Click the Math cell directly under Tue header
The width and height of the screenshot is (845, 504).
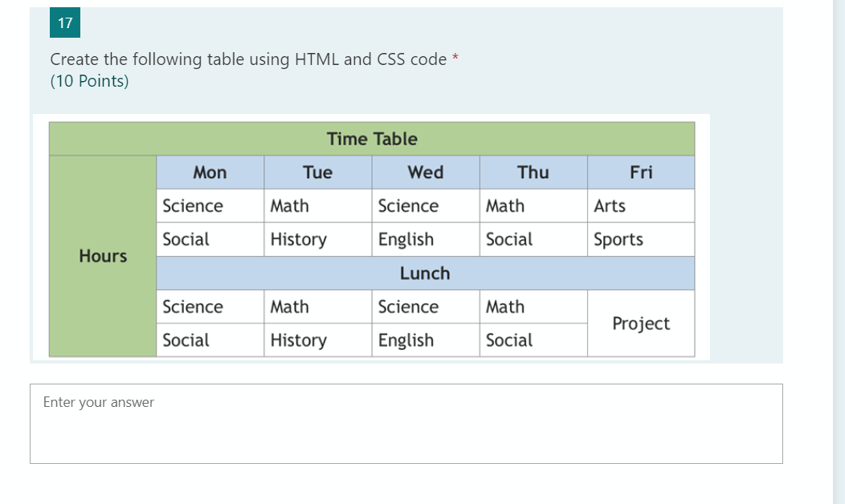click(x=290, y=206)
